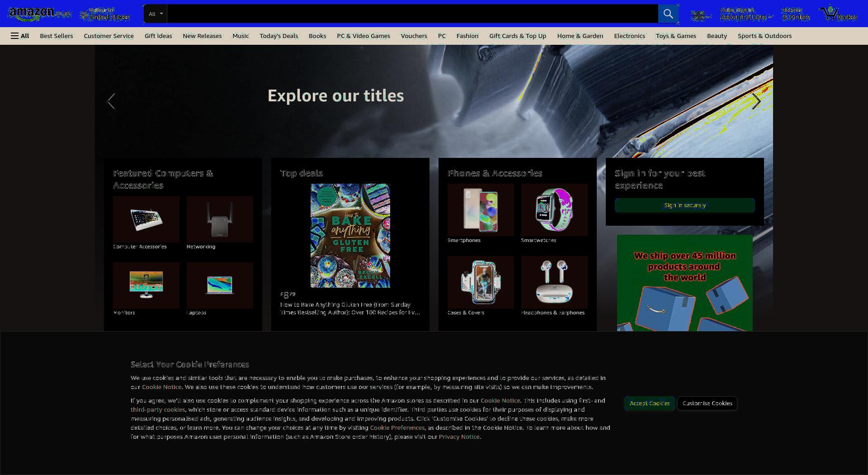868x475 pixels.
Task: Click the Headphones & Earphones thumbnail
Action: point(554,282)
